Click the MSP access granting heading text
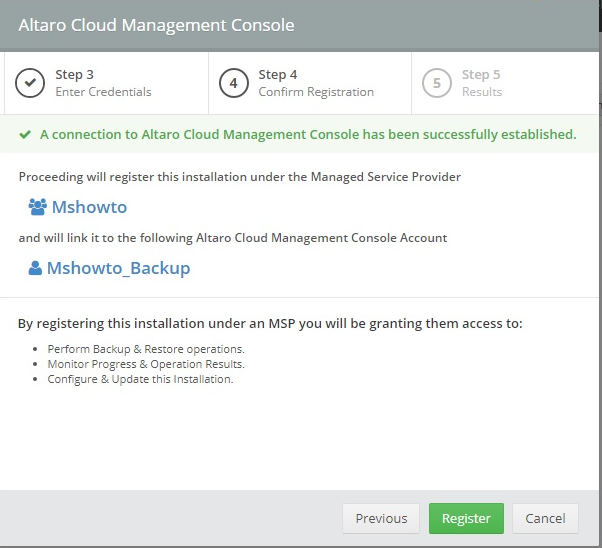Image resolution: width=602 pixels, height=548 pixels. (270, 323)
